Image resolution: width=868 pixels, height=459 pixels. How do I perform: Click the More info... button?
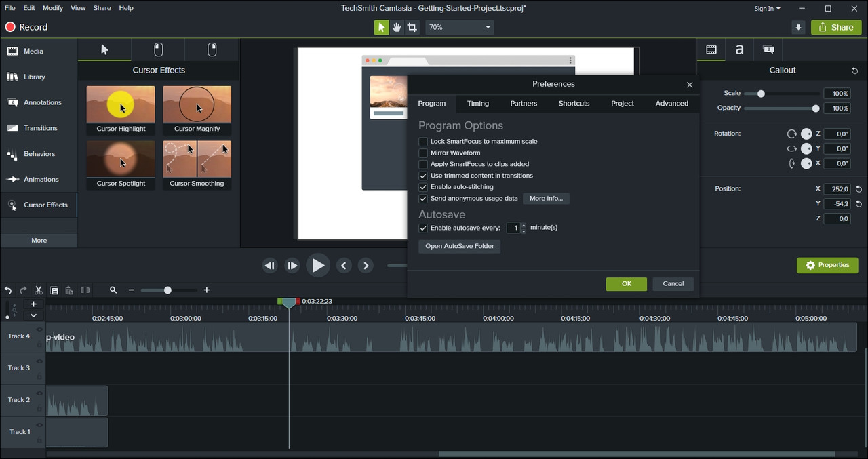coord(546,199)
